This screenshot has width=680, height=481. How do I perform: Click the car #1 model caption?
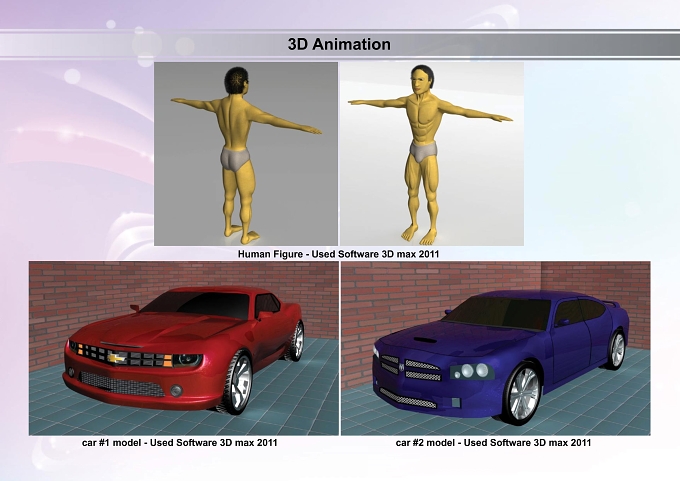180,443
